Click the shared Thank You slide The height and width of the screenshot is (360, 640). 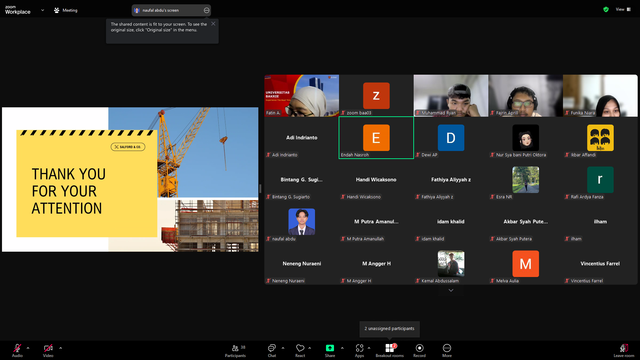[x=130, y=180]
